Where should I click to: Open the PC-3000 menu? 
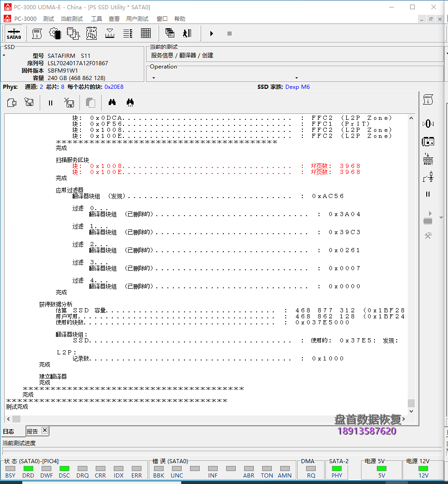pos(25,19)
